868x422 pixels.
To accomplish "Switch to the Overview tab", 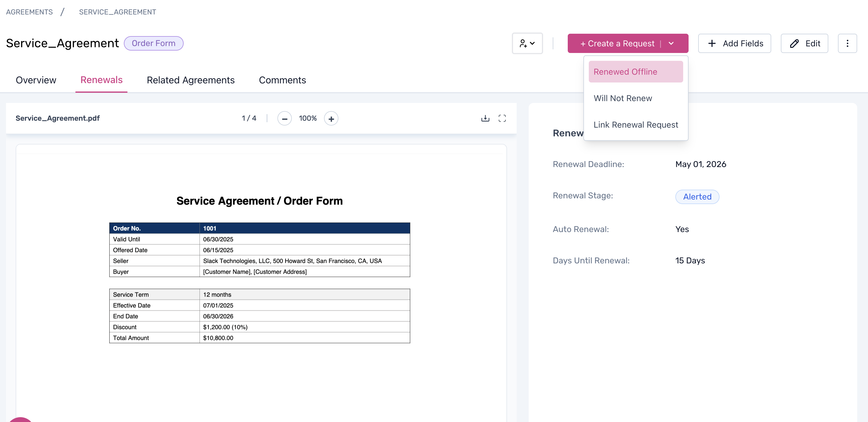I will pos(36,80).
